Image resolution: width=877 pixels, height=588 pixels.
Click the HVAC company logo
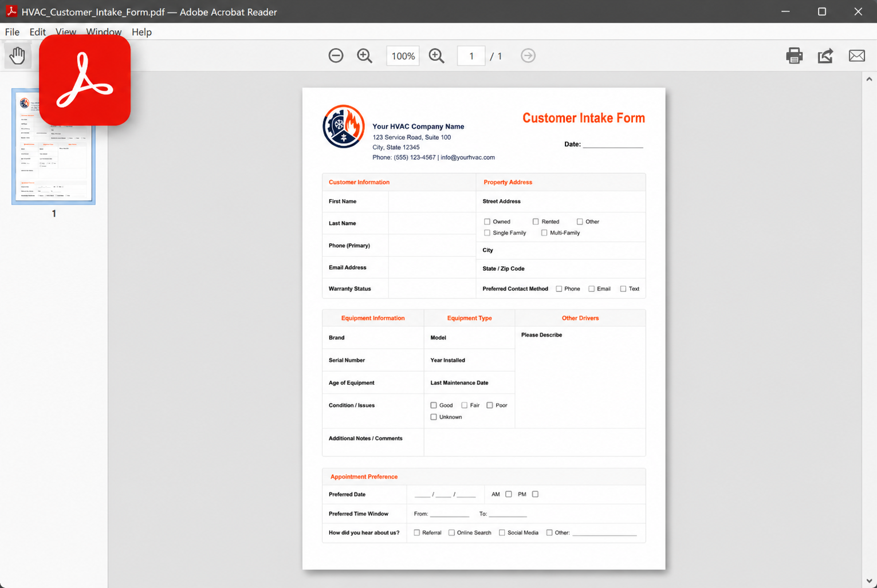pos(344,127)
